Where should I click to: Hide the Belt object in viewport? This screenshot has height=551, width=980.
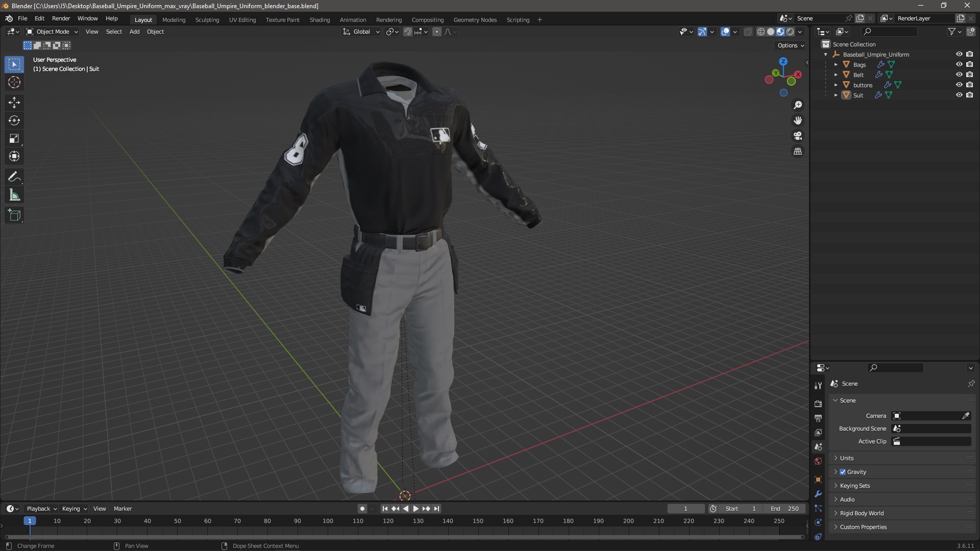[x=959, y=74]
